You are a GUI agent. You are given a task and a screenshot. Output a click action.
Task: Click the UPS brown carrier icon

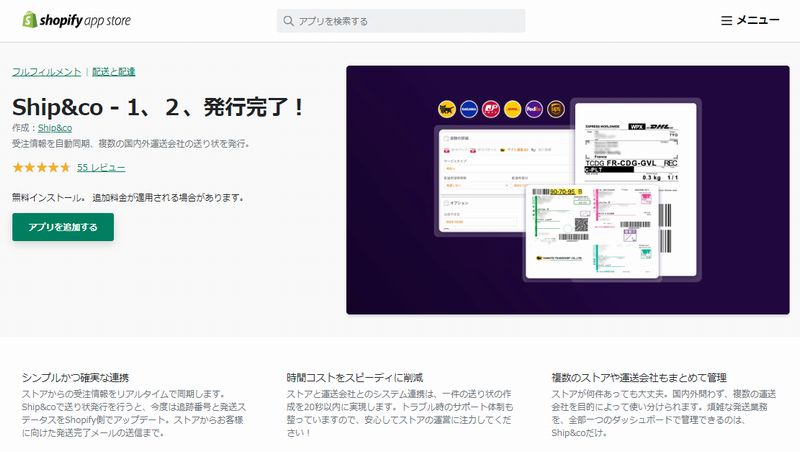tap(556, 109)
